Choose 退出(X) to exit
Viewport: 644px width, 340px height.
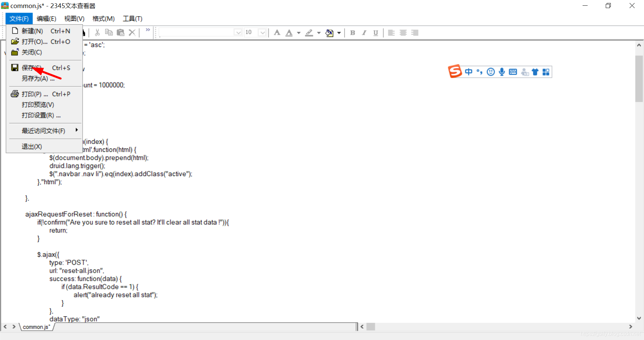click(x=44, y=146)
